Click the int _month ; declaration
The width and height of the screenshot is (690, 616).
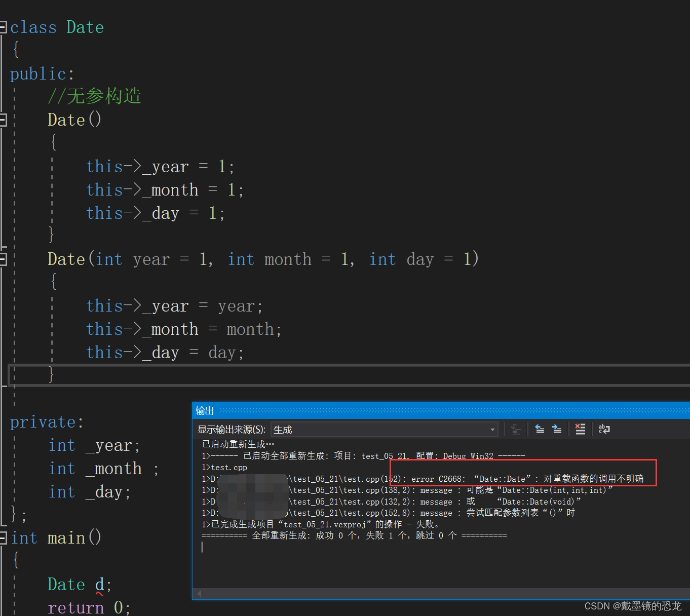(104, 469)
